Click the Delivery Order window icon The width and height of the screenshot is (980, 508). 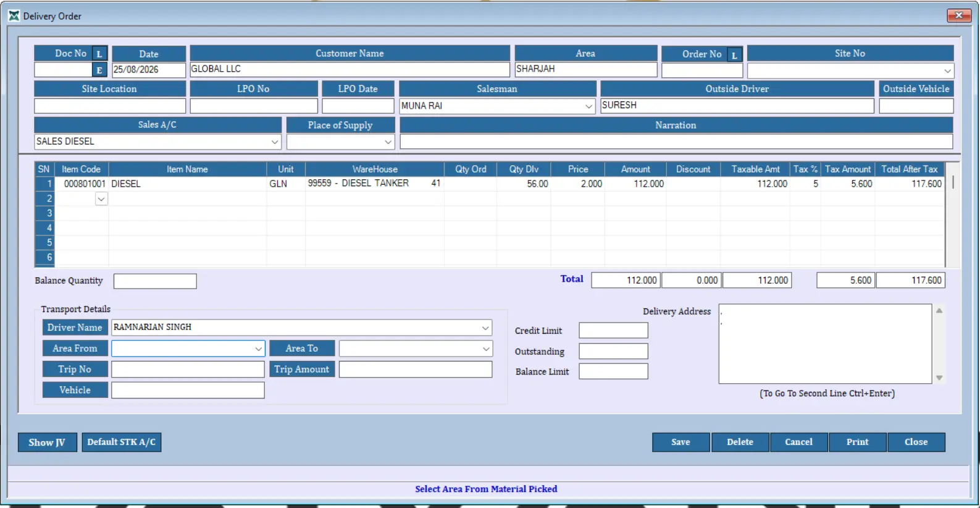14,15
